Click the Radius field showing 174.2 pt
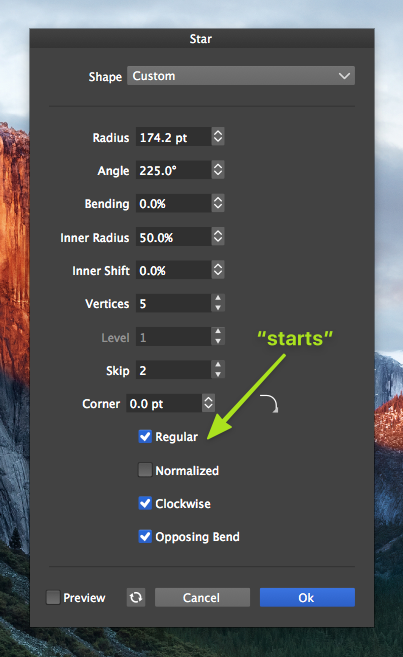The image size is (403, 657). (173, 137)
